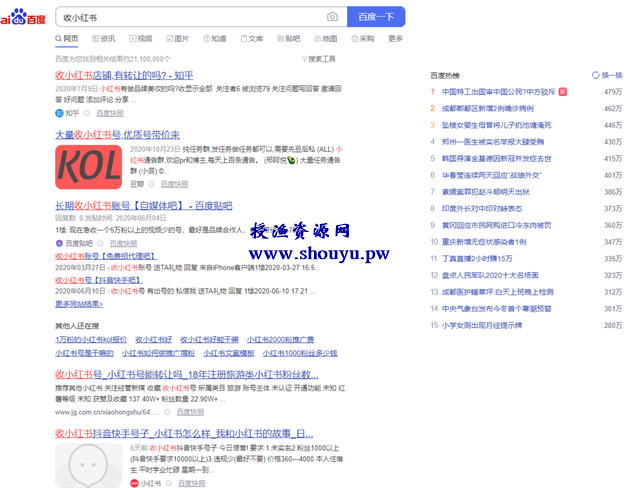Select the 网页 tab
The height and width of the screenshot is (488, 640).
pyautogui.click(x=67, y=38)
